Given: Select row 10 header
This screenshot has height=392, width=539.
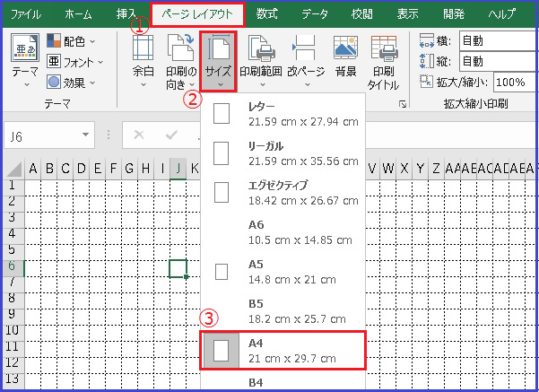Looking at the screenshot, I should tap(13, 331).
